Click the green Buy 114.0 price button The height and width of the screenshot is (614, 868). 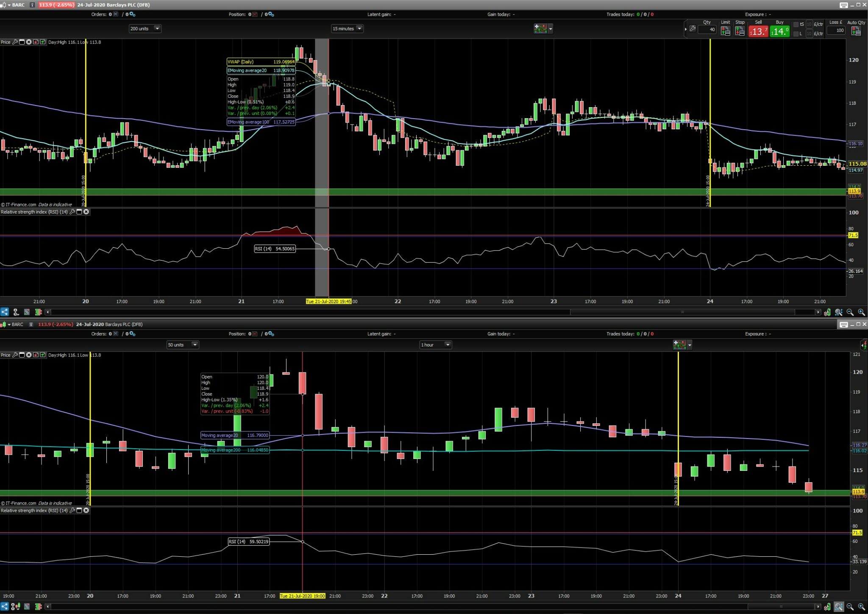pyautogui.click(x=779, y=31)
